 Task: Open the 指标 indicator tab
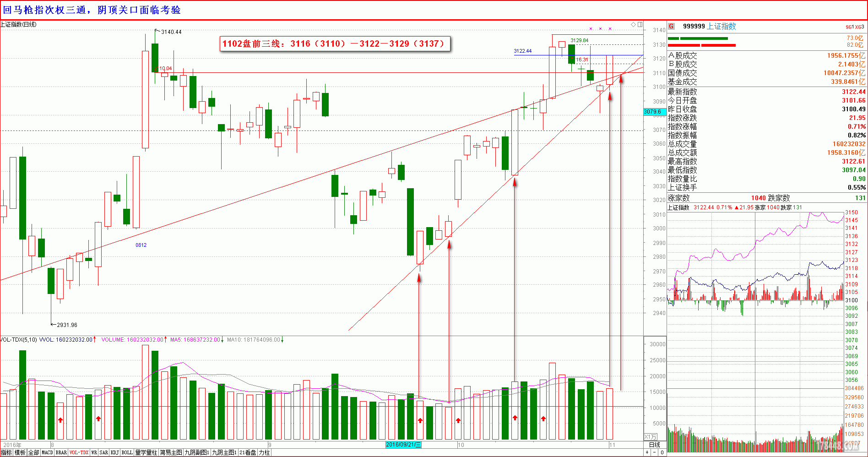[x=6, y=452]
